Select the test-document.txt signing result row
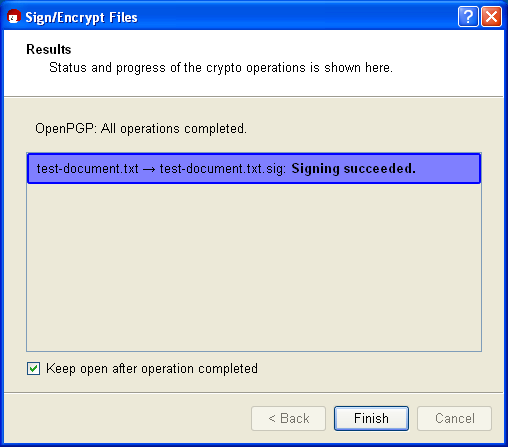508x447 pixels. coord(254,168)
